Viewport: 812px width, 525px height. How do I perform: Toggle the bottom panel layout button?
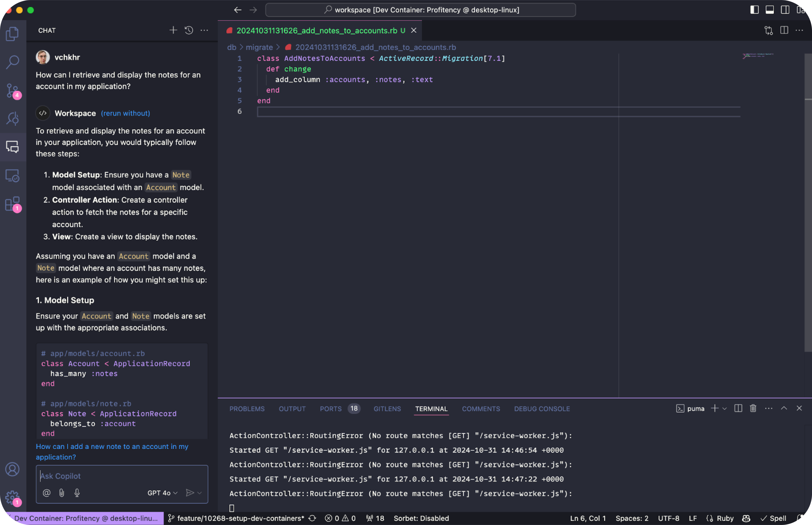(x=770, y=10)
